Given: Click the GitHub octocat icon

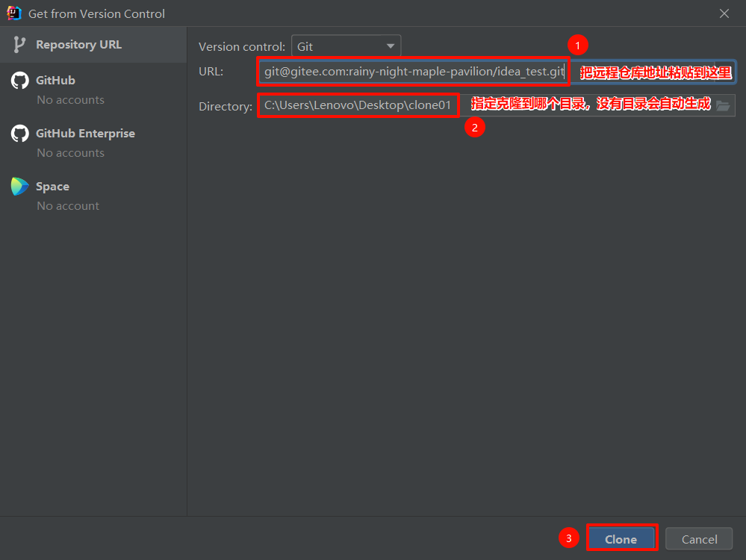Looking at the screenshot, I should pyautogui.click(x=20, y=81).
